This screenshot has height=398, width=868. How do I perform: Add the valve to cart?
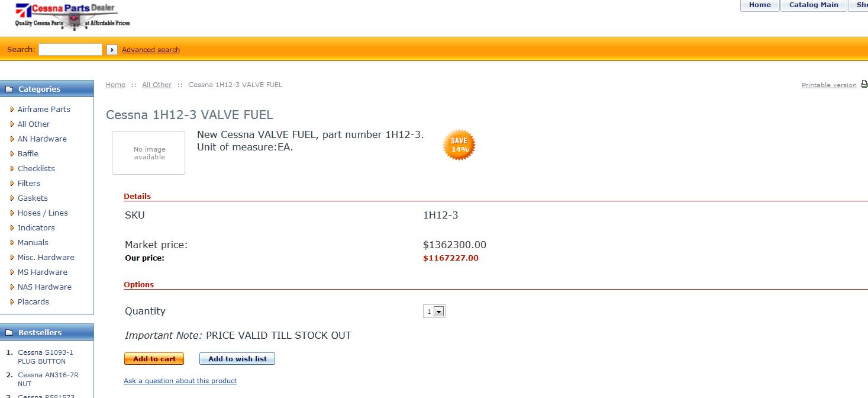[x=154, y=359]
